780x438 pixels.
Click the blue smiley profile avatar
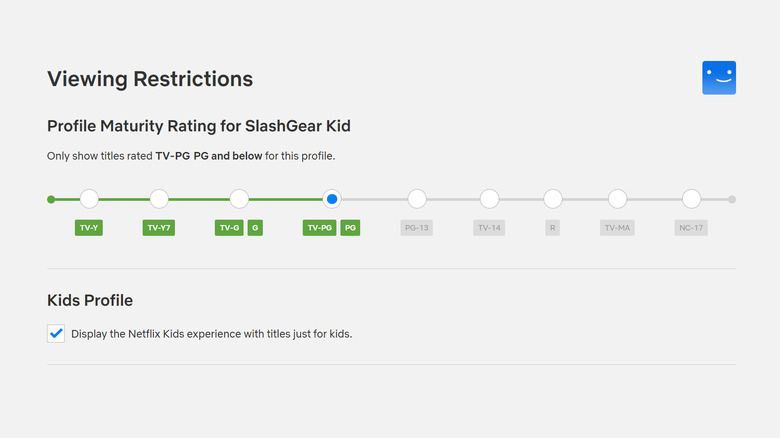tap(719, 78)
